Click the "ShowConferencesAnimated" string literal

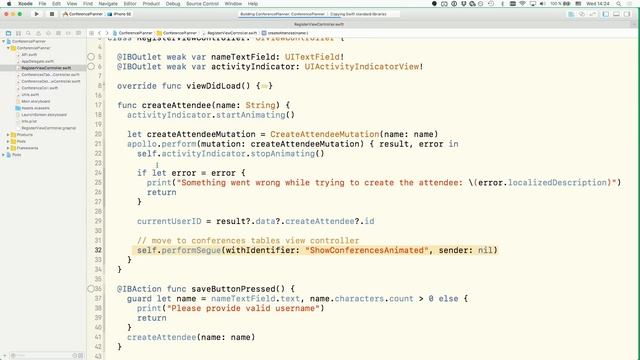(x=367, y=250)
